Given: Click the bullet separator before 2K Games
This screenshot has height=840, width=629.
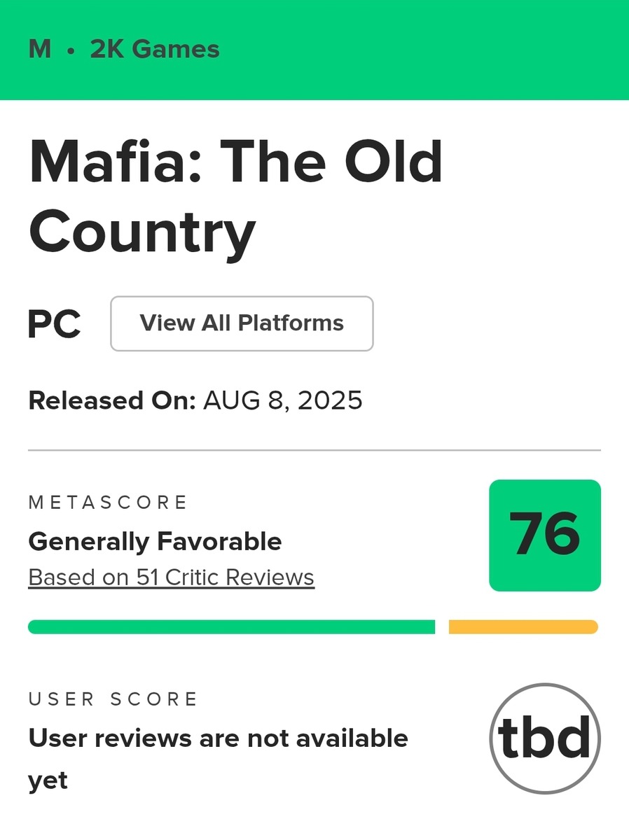Looking at the screenshot, I should point(70,51).
